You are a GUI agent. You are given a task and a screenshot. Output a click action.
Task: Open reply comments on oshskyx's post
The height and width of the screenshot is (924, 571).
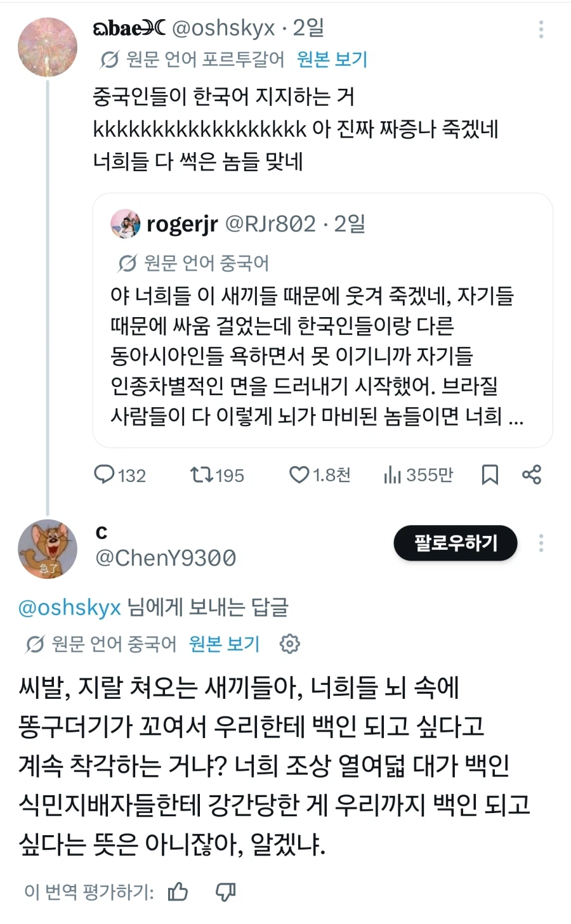coord(119,475)
